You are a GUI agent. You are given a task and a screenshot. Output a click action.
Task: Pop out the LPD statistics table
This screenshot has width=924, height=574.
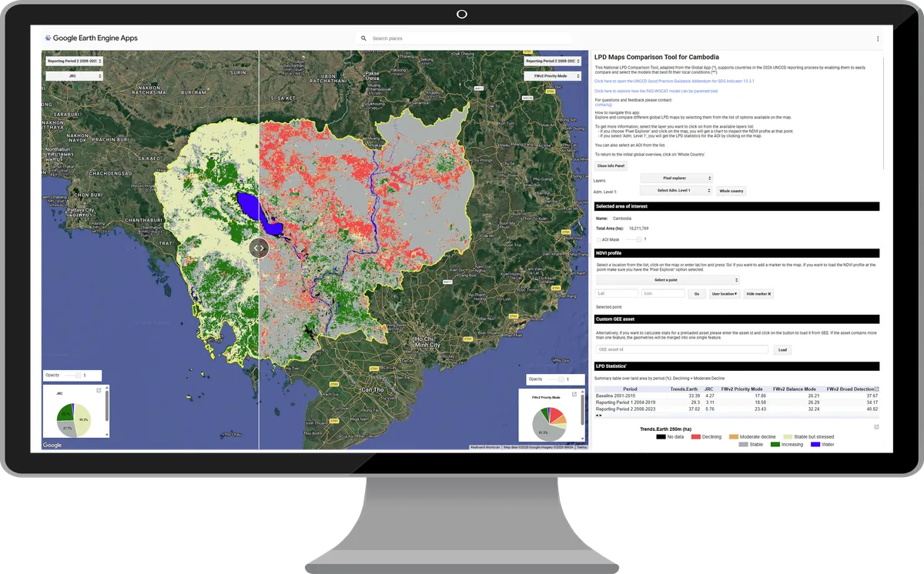[876, 389]
